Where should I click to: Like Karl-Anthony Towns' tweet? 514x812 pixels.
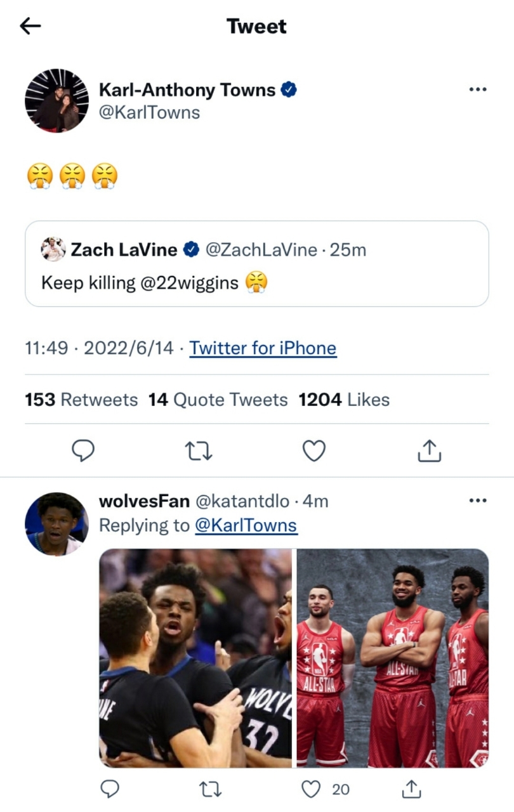click(313, 450)
